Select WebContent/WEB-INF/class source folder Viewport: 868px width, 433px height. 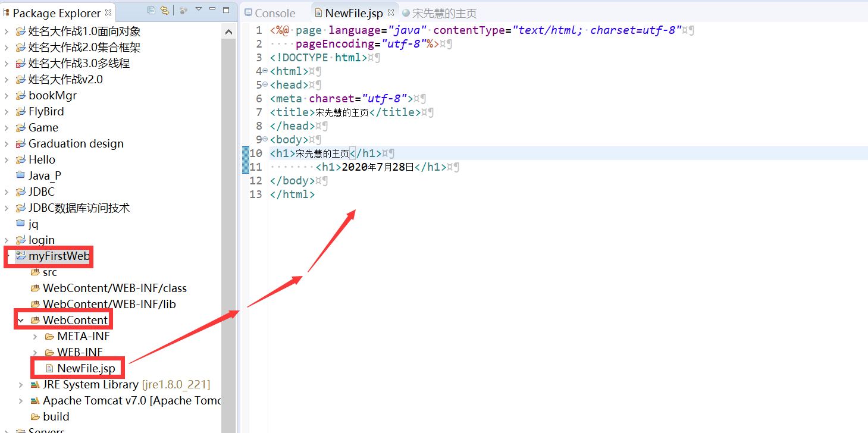click(x=115, y=288)
